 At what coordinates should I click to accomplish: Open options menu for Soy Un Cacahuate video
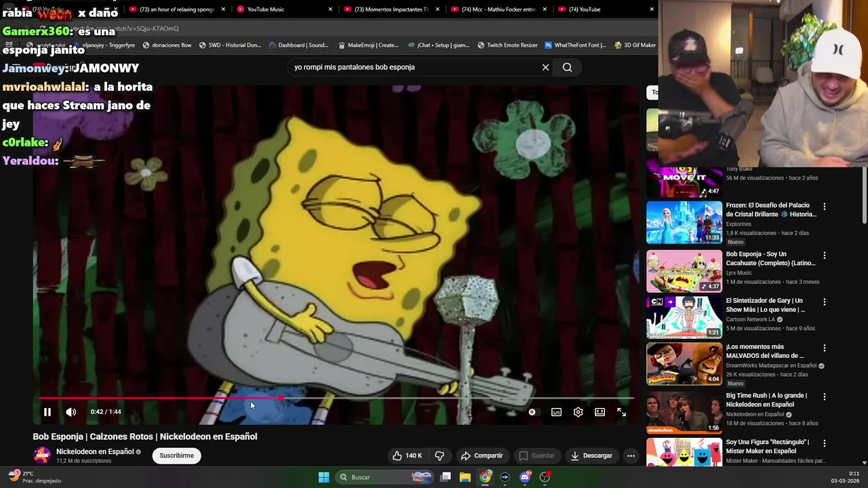pos(825,256)
